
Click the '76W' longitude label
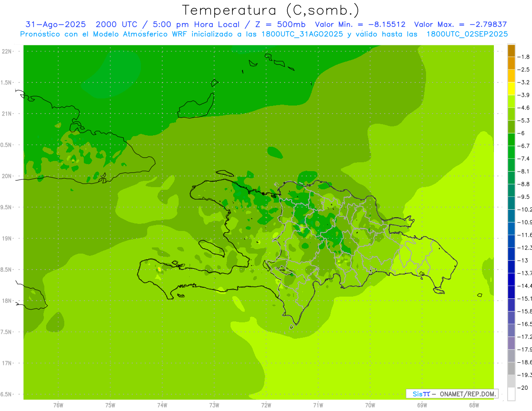[58, 405]
